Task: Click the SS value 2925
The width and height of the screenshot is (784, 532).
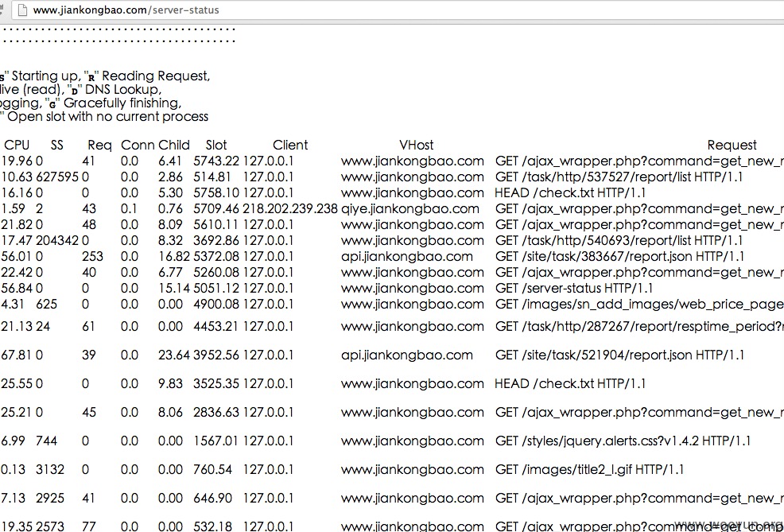Action: click(50, 498)
